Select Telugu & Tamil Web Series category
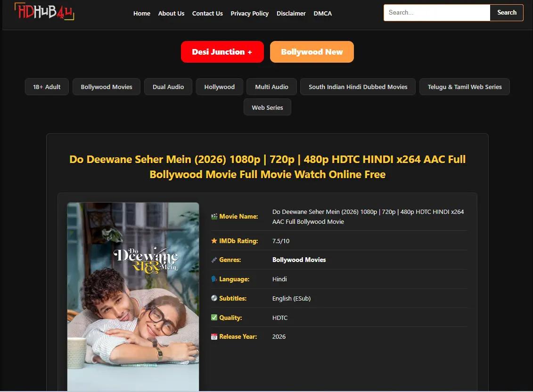The width and height of the screenshot is (533, 392). tap(464, 87)
